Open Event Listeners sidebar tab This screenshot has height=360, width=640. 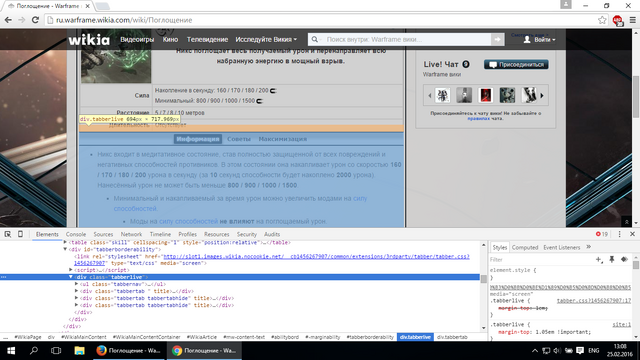[562, 247]
